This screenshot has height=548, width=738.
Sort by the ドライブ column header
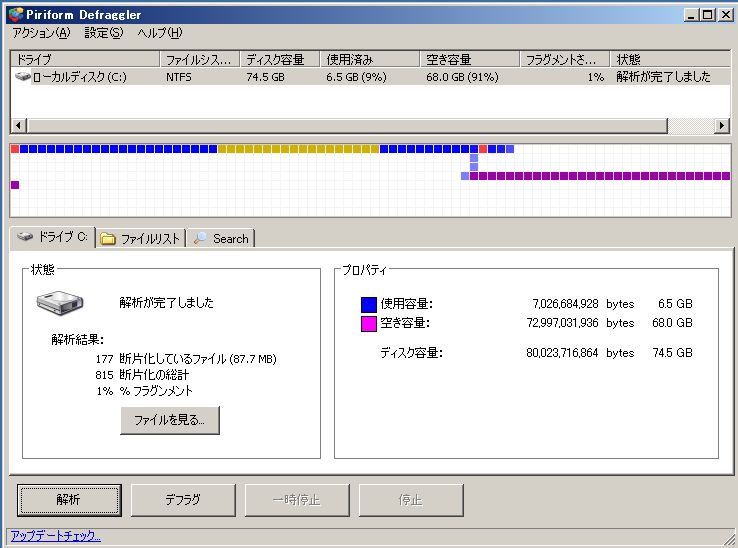85,59
